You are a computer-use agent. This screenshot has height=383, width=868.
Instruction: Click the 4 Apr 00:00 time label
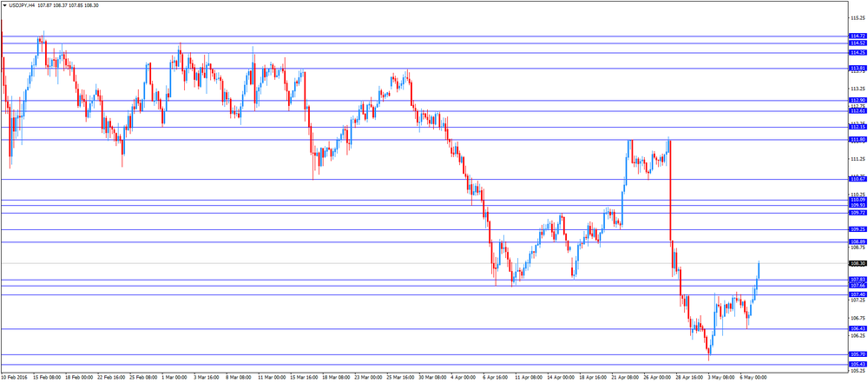[x=464, y=378]
